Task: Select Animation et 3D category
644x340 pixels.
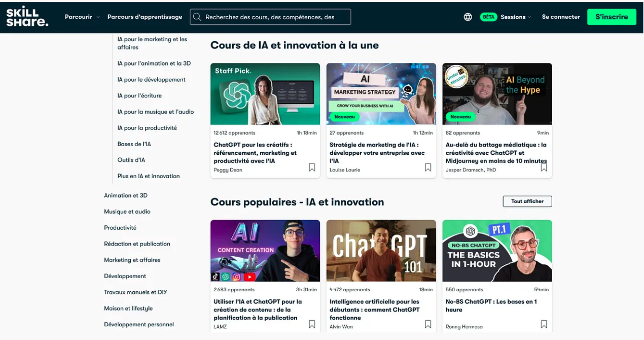Action: pos(126,195)
